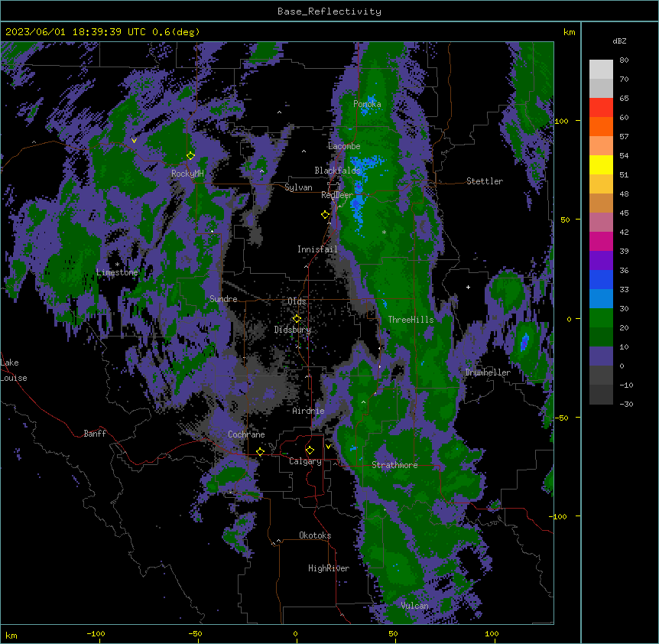
Task: Choose the blue 33-36 dBZ legend swatch
Action: pos(601,279)
